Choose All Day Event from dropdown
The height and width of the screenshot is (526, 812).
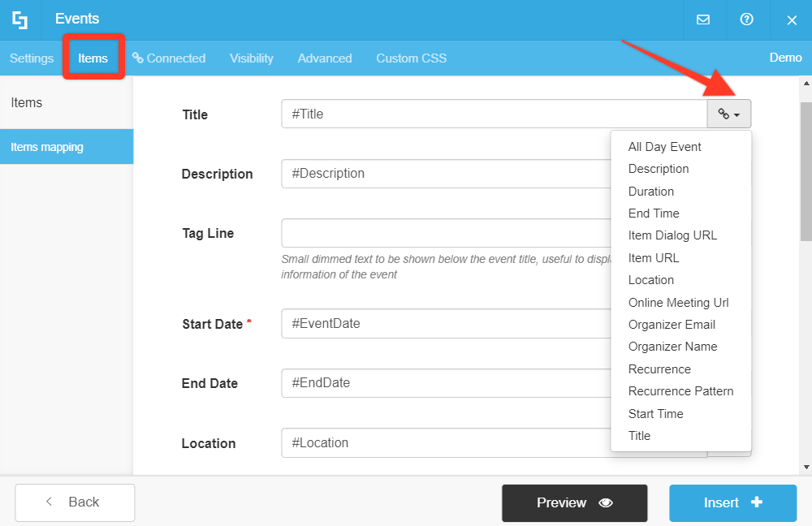[664, 147]
